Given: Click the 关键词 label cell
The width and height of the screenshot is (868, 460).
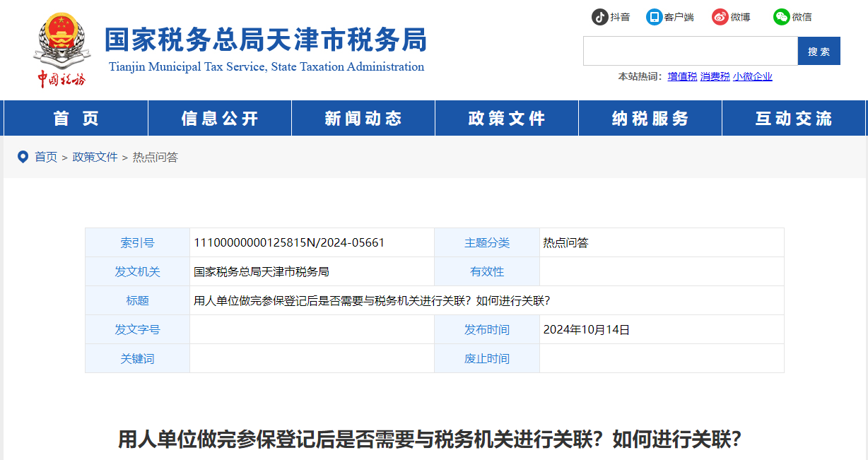Looking at the screenshot, I should tap(137, 358).
